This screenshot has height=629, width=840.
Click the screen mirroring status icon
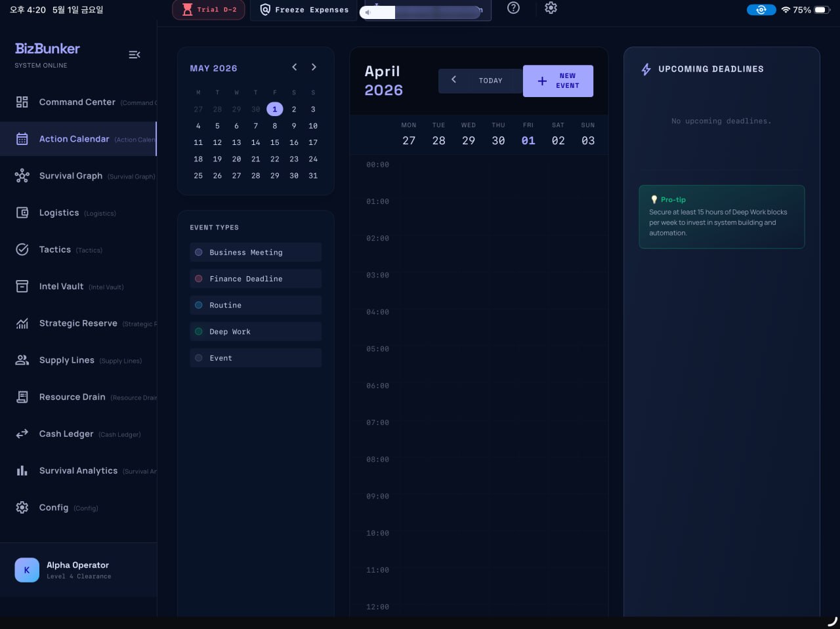click(761, 10)
